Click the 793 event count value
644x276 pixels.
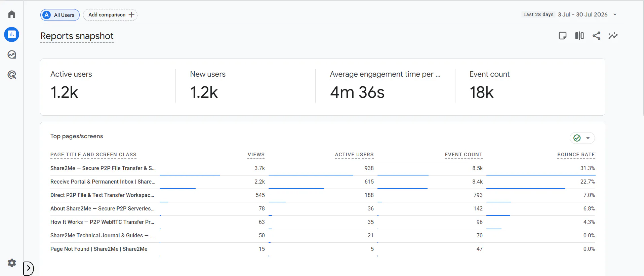point(478,195)
